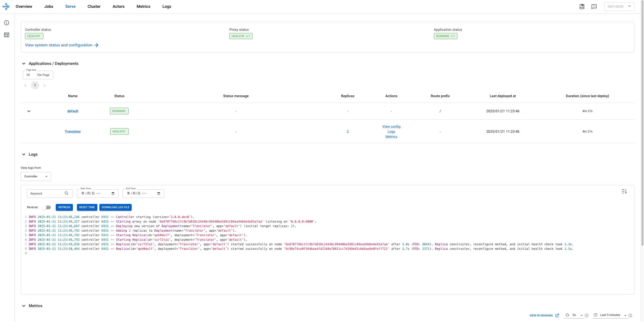Click the table layout sidebar icon
Image resolution: width=644 pixels, height=322 pixels.
click(7, 35)
